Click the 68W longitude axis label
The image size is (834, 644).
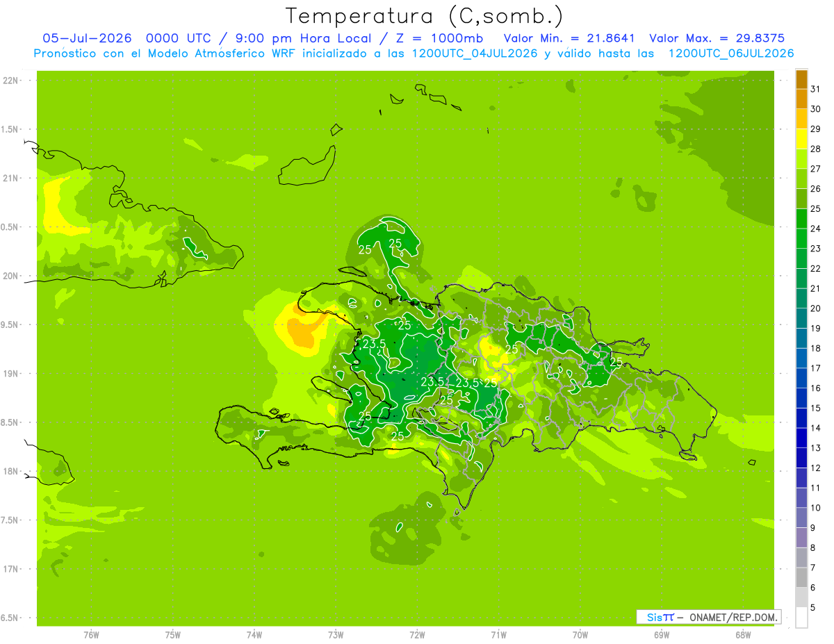[743, 635]
